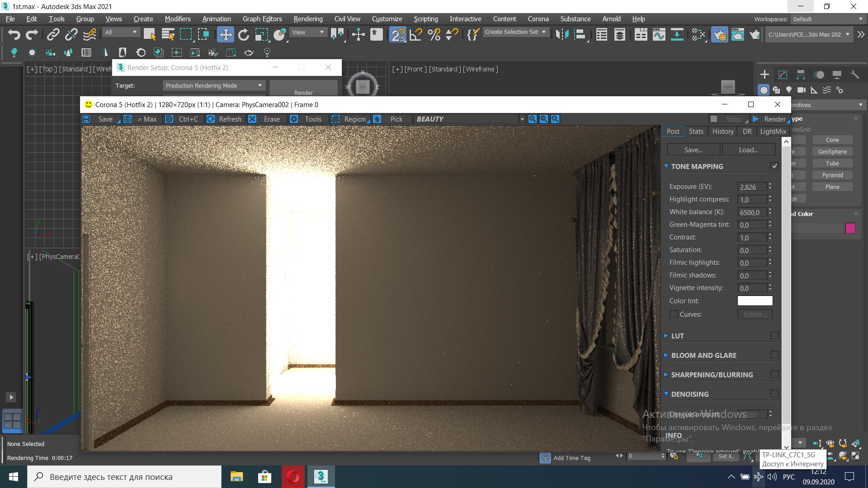Open the Corona menu

tap(538, 19)
